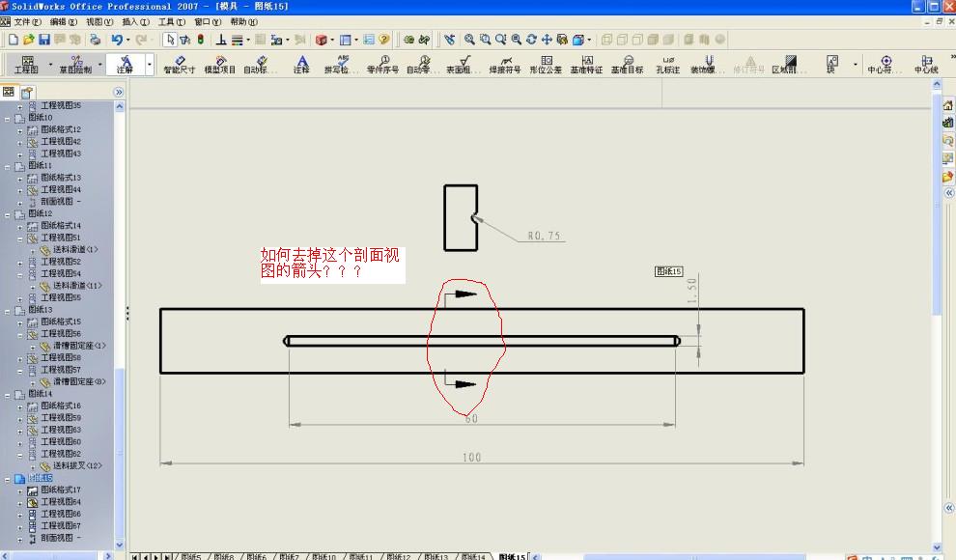Click the Rebuild traffic light icon
Screen dimensions: 956x560
click(x=200, y=40)
